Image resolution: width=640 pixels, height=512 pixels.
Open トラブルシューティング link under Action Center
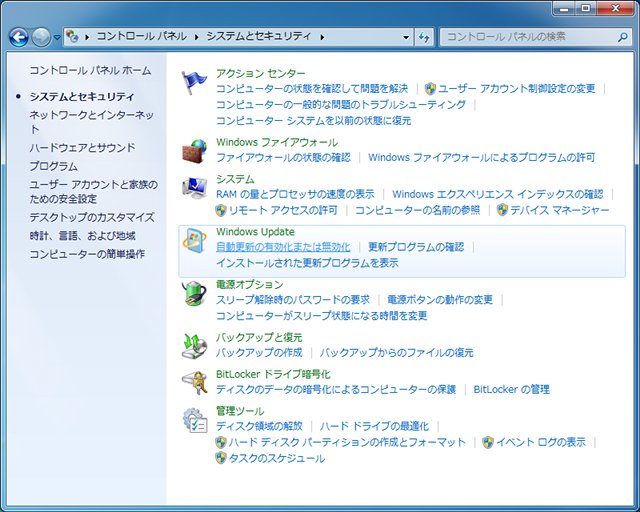point(340,105)
